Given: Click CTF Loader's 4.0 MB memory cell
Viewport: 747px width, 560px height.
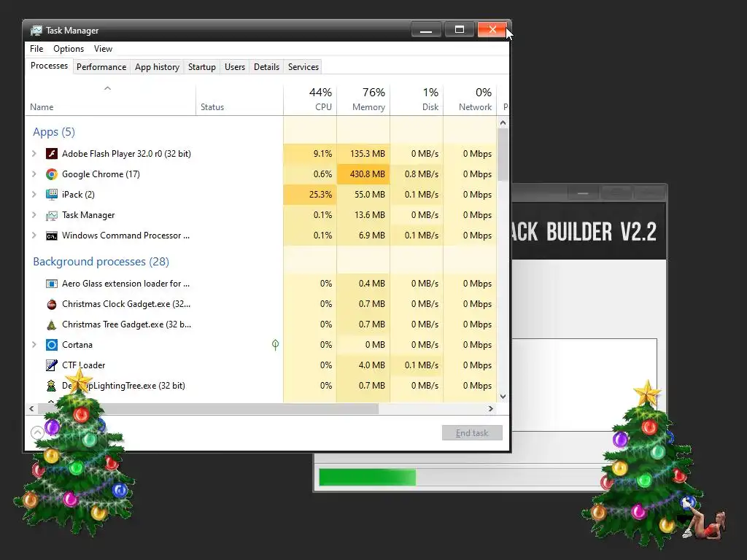Looking at the screenshot, I should click(x=363, y=365).
